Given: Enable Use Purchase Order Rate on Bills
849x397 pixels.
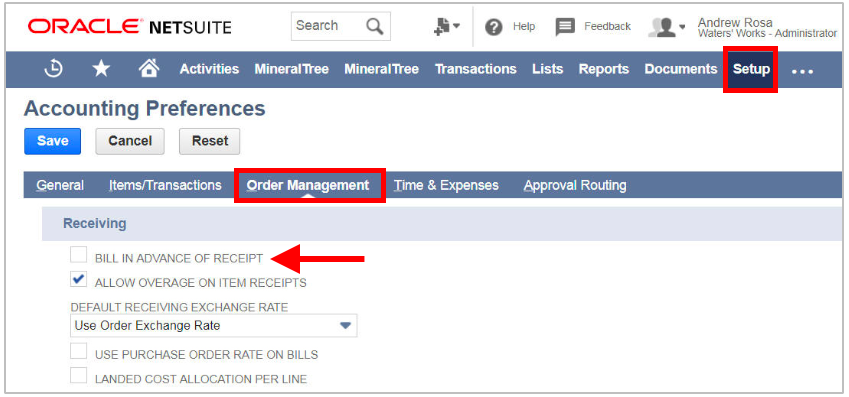Looking at the screenshot, I should pos(79,351).
